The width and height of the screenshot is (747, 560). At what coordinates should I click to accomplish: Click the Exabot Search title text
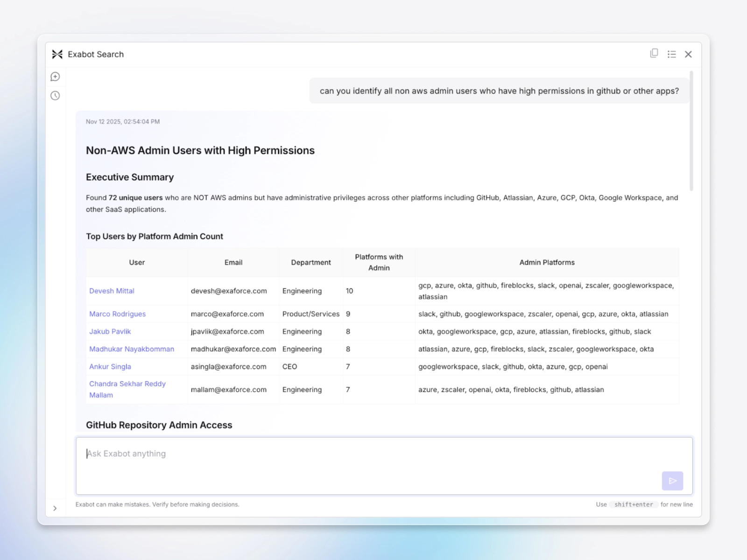(96, 54)
